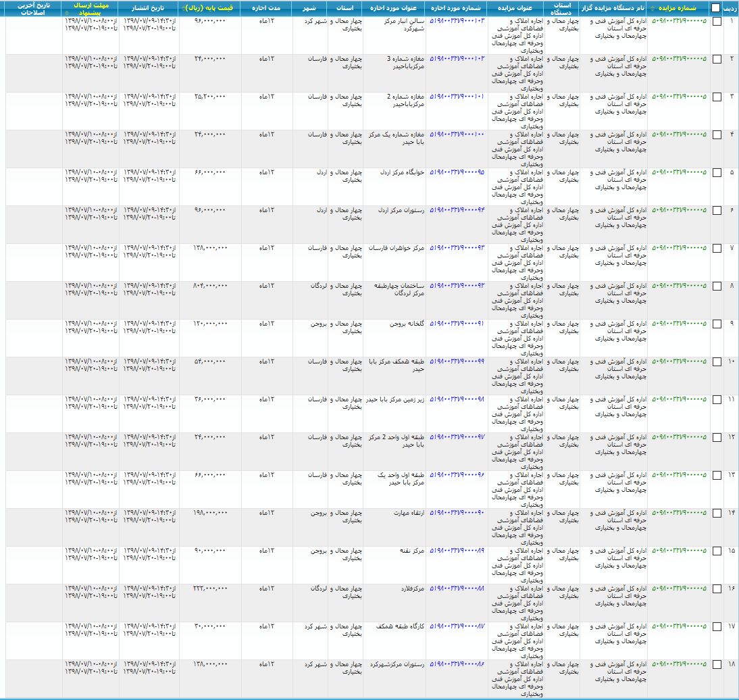Follow rental number link for ارتقاء مهارت row
Screen dimensions: 739x700
point(457,513)
